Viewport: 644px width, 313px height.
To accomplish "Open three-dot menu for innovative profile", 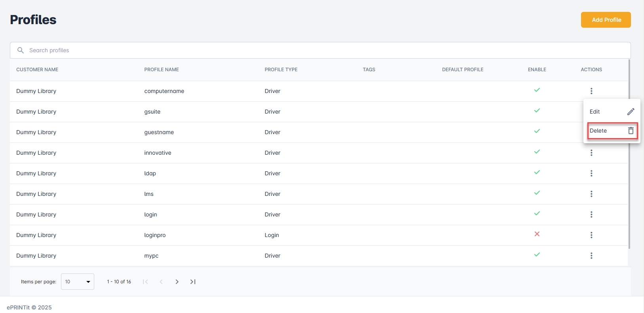I will (x=591, y=153).
